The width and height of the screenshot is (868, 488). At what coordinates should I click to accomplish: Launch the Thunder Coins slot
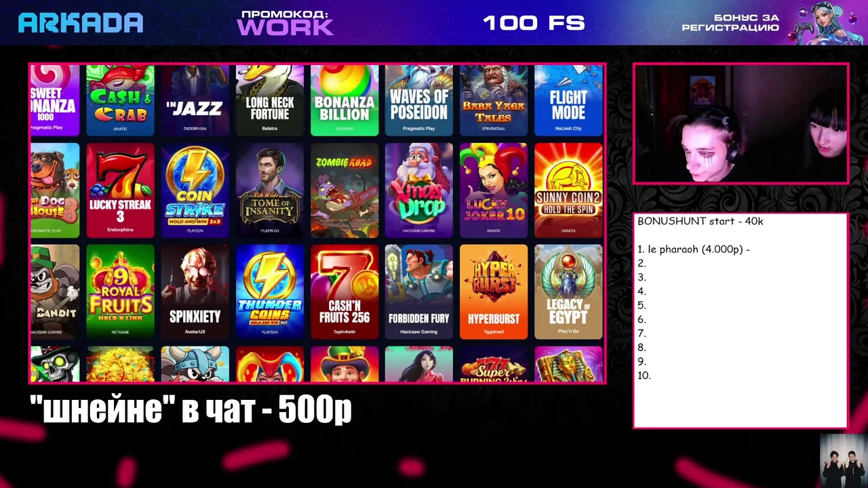tap(270, 292)
